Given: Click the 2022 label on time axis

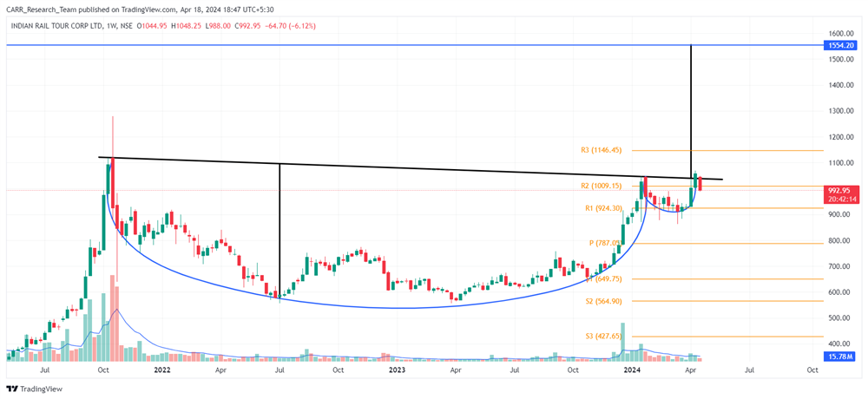Looking at the screenshot, I should tap(161, 369).
